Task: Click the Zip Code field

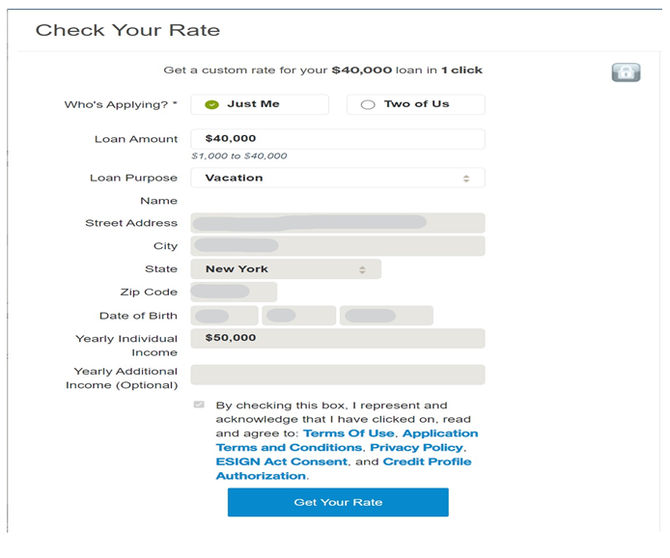Action: point(233,292)
